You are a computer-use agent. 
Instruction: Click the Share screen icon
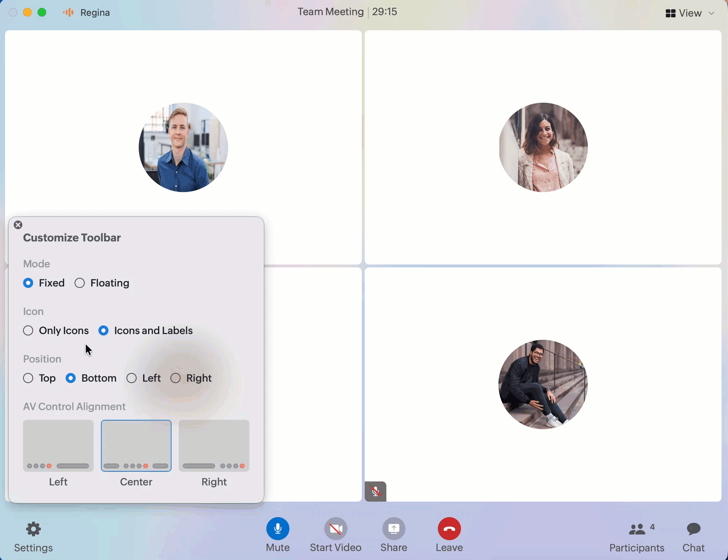(394, 529)
